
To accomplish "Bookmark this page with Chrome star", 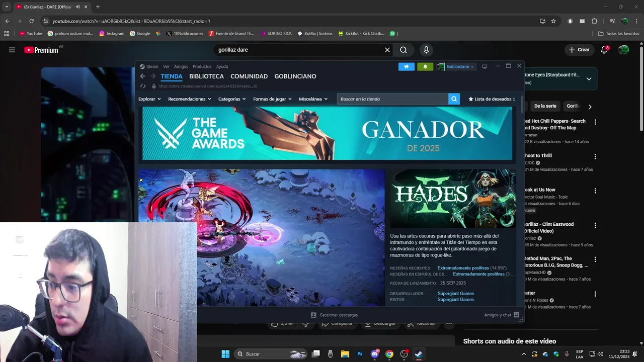I will click(553, 21).
